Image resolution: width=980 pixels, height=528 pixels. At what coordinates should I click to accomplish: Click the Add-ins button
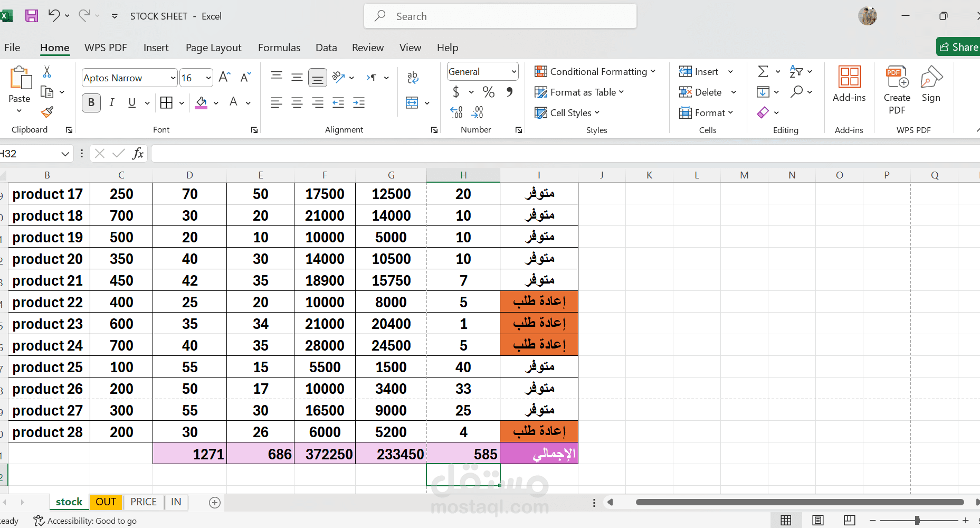tap(849, 84)
